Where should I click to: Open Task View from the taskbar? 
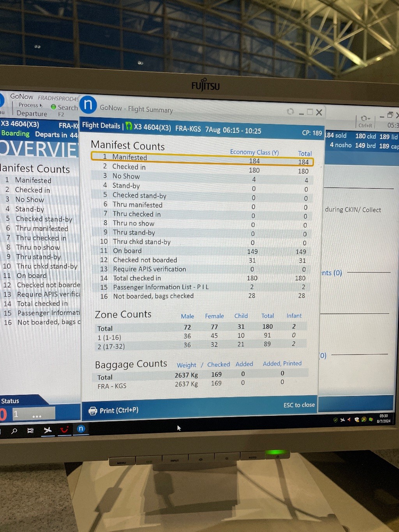(30, 430)
